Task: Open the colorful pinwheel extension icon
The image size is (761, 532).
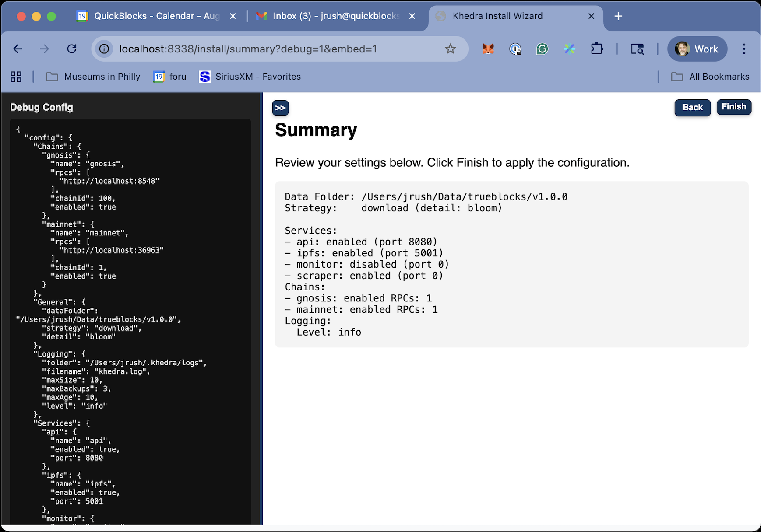Action: pyautogui.click(x=569, y=49)
